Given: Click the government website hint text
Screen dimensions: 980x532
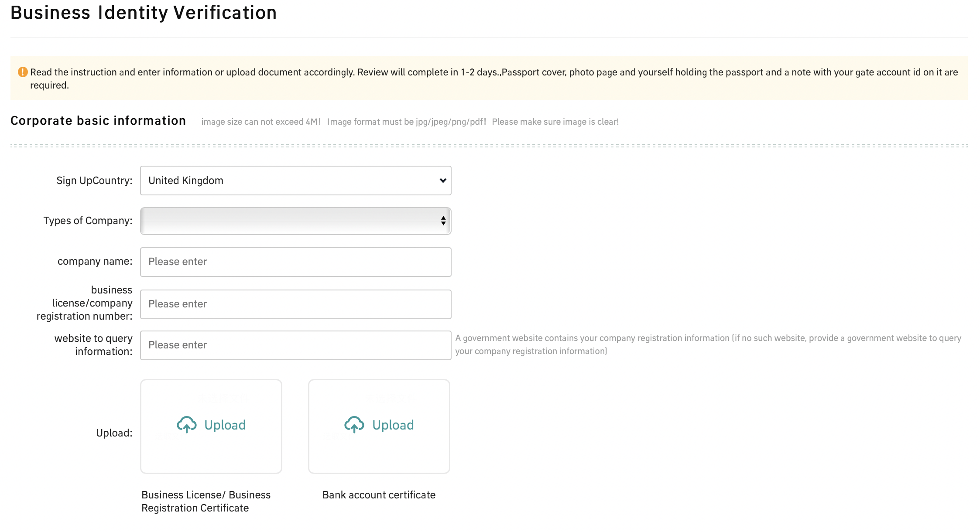Looking at the screenshot, I should point(708,344).
